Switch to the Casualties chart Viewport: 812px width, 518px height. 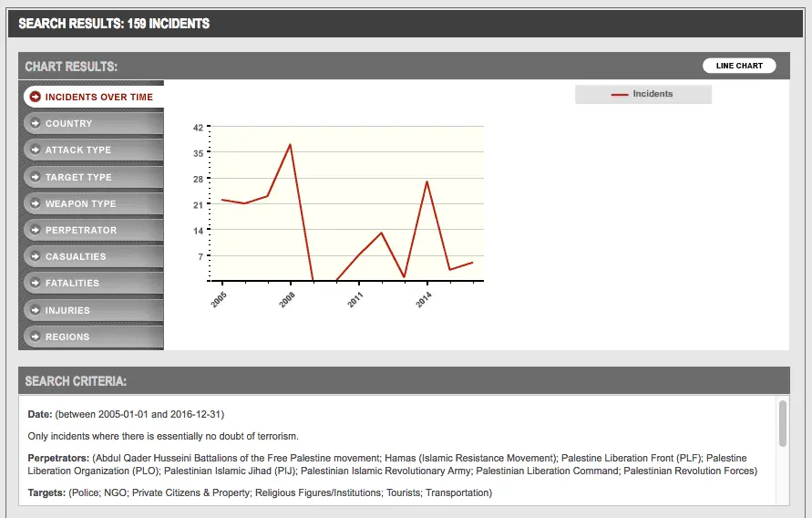click(94, 256)
